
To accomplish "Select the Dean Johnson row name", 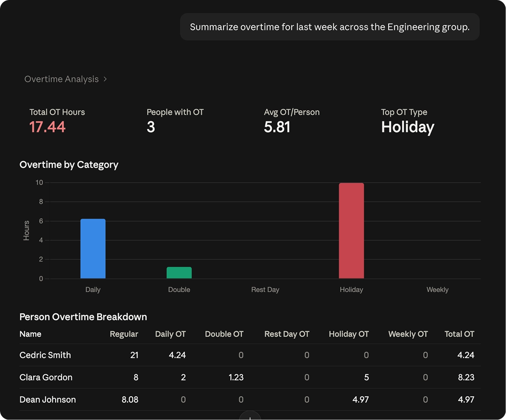I will 48,400.
